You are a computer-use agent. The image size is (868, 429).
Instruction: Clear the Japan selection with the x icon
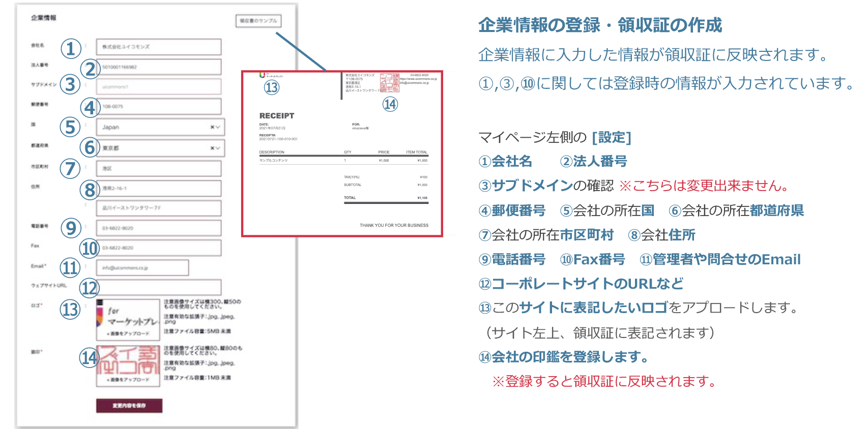pos(212,127)
